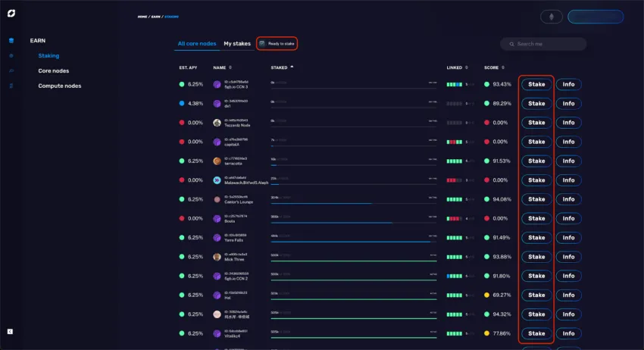Click the Hal node avatar
This screenshot has width=644, height=350.
pyautogui.click(x=217, y=295)
